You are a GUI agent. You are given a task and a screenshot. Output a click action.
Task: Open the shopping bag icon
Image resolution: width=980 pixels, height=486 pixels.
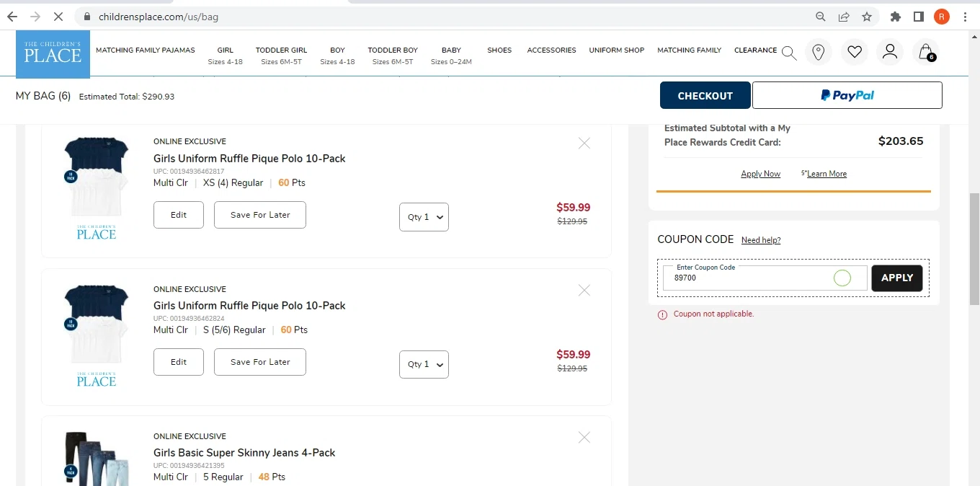[x=925, y=52]
